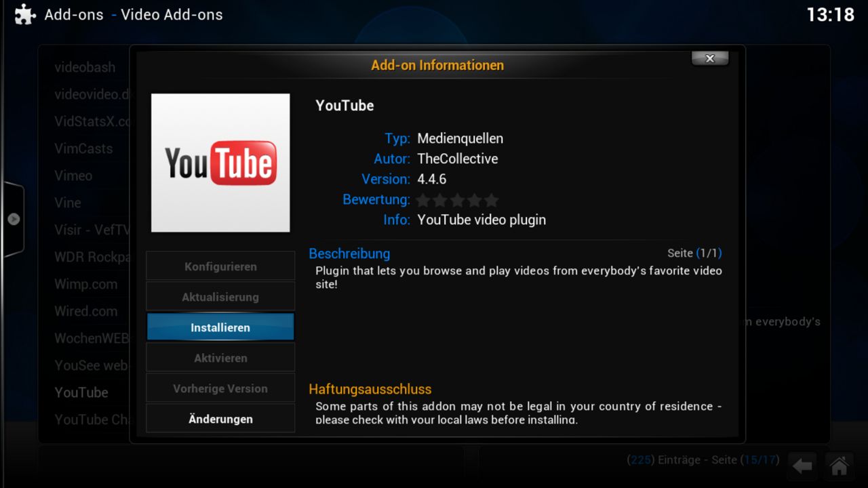
Task: Click the version value 4.4.6
Action: (x=432, y=179)
